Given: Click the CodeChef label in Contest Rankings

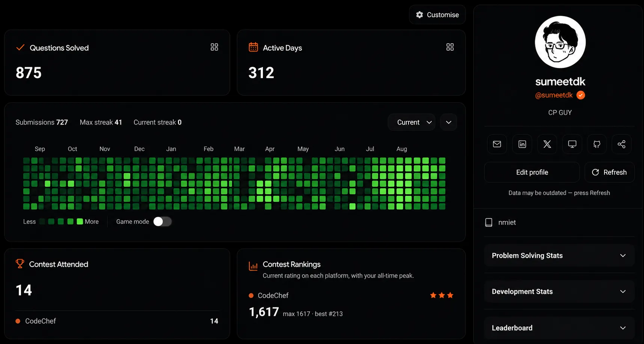Looking at the screenshot, I should [x=273, y=296].
